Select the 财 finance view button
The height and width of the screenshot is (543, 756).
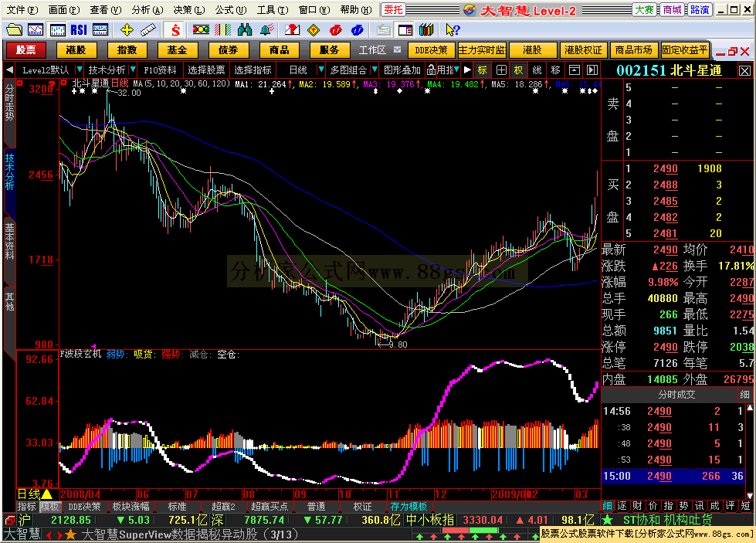(637, 505)
